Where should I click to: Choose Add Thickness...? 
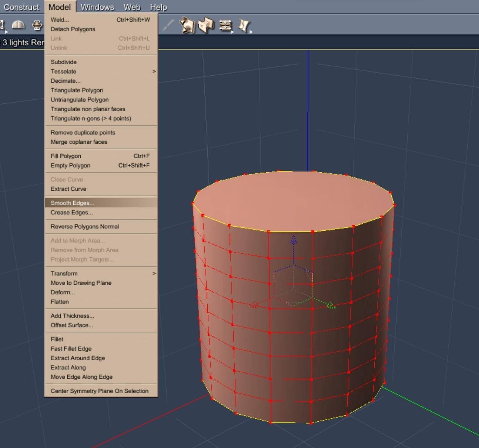[x=101, y=316]
